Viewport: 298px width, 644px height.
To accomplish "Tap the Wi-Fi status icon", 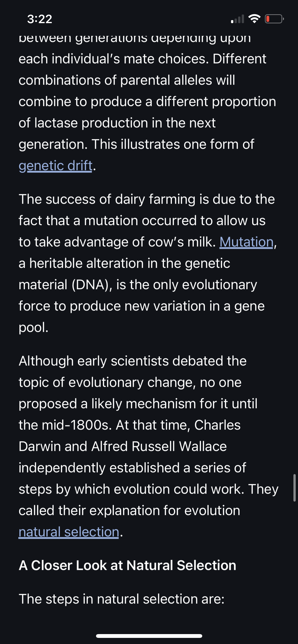I will pyautogui.click(x=254, y=19).
